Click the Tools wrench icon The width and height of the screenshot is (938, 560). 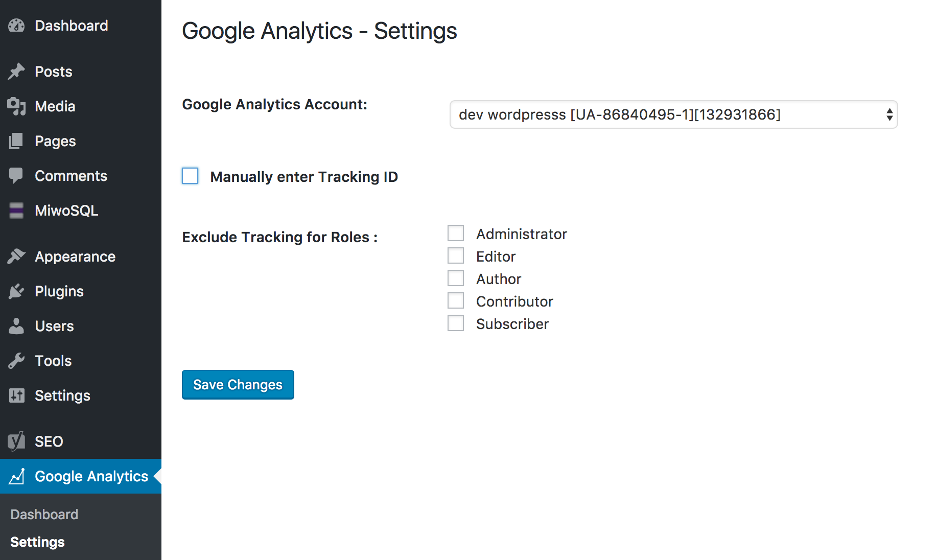[x=16, y=361]
